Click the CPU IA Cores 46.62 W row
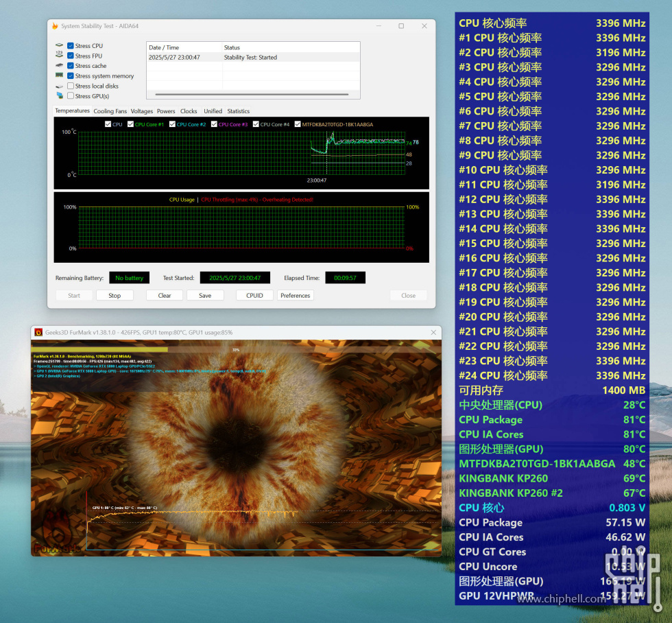Viewport: 672px width, 623px height. (552, 537)
